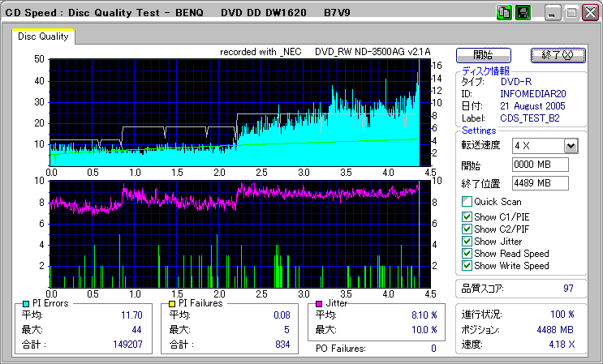Viewport: 603px width, 364px height.
Task: Click the cyan PI Errors legend swatch
Action: [x=26, y=303]
